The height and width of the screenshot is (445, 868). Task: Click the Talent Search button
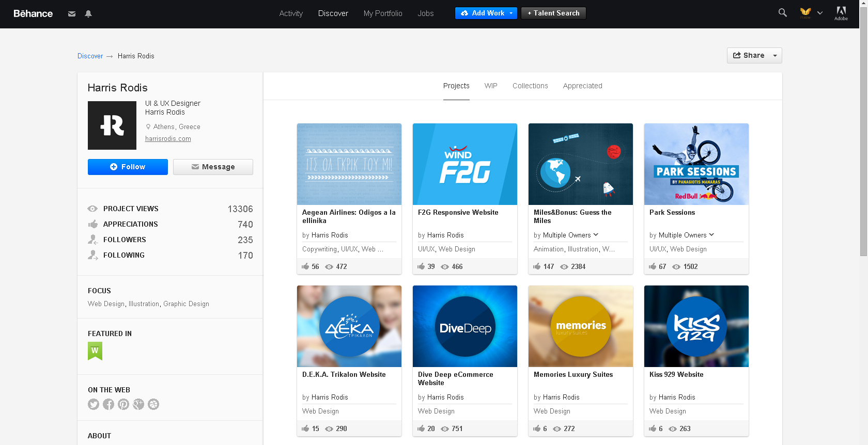click(553, 13)
